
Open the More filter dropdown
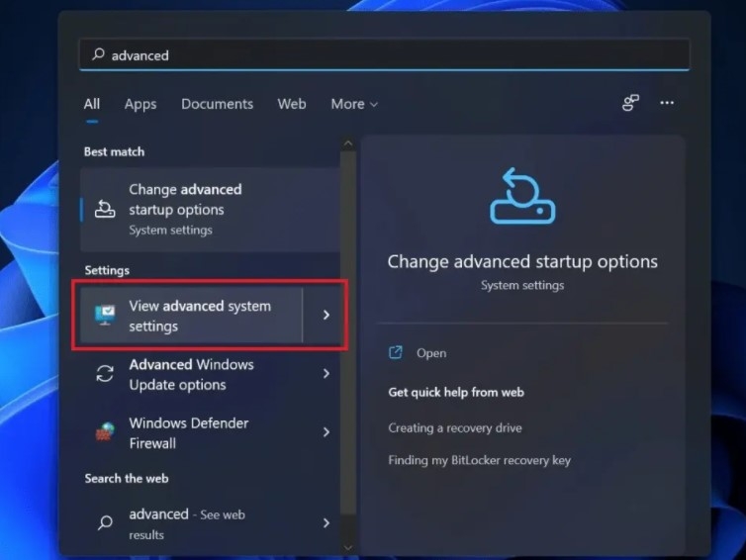click(x=354, y=104)
